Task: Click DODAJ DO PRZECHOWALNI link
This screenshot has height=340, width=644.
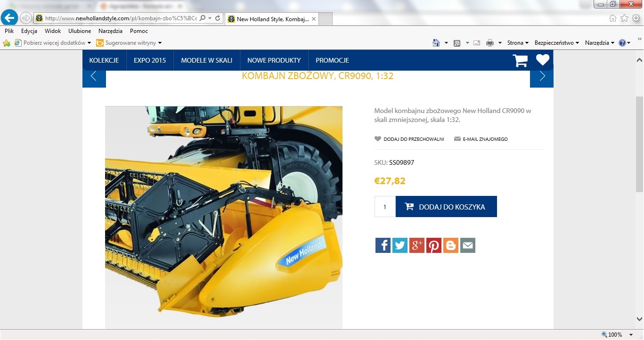Action: [409, 139]
